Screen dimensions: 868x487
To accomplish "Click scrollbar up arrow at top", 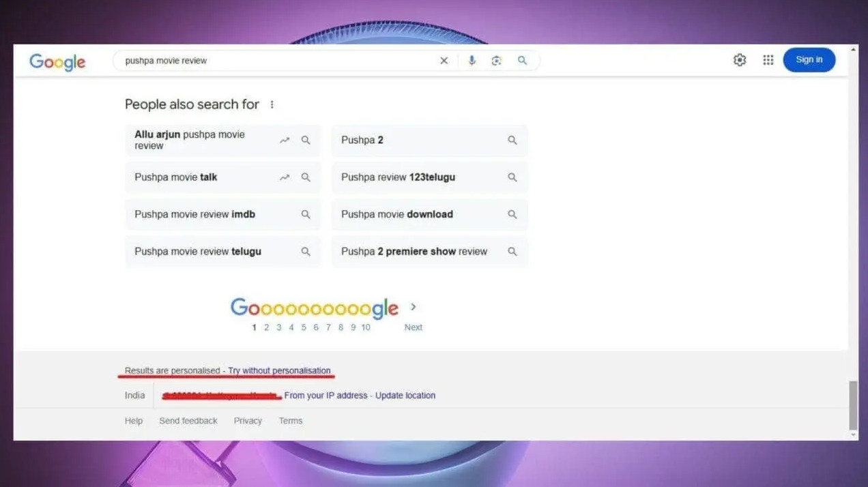I will [853, 50].
